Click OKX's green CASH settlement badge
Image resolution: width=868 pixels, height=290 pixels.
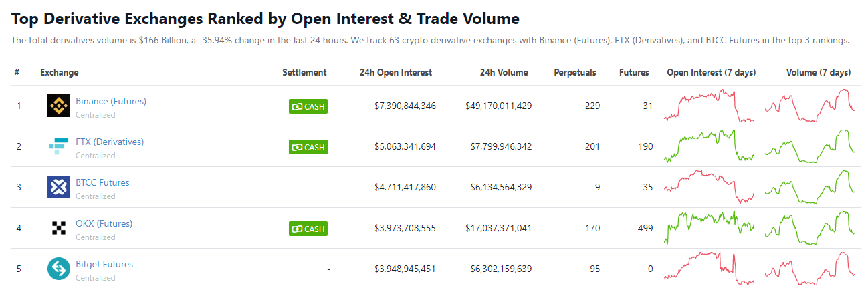308,229
